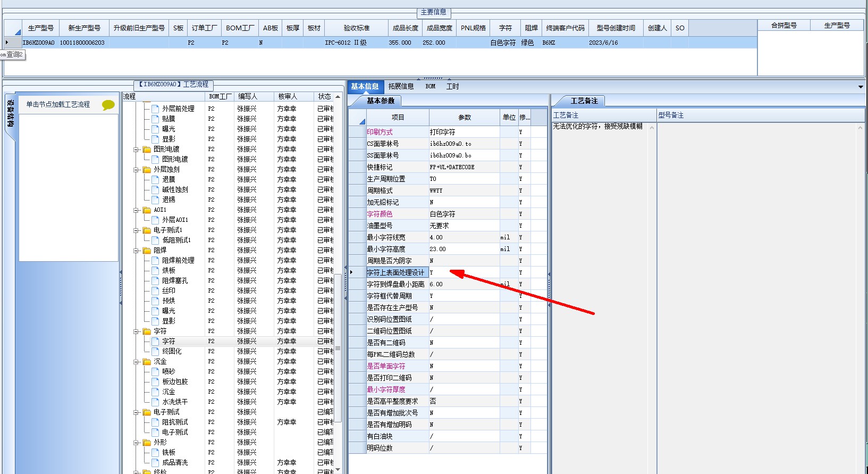The image size is (868, 474).
Task: Open the BOM tab
Action: pos(431,86)
